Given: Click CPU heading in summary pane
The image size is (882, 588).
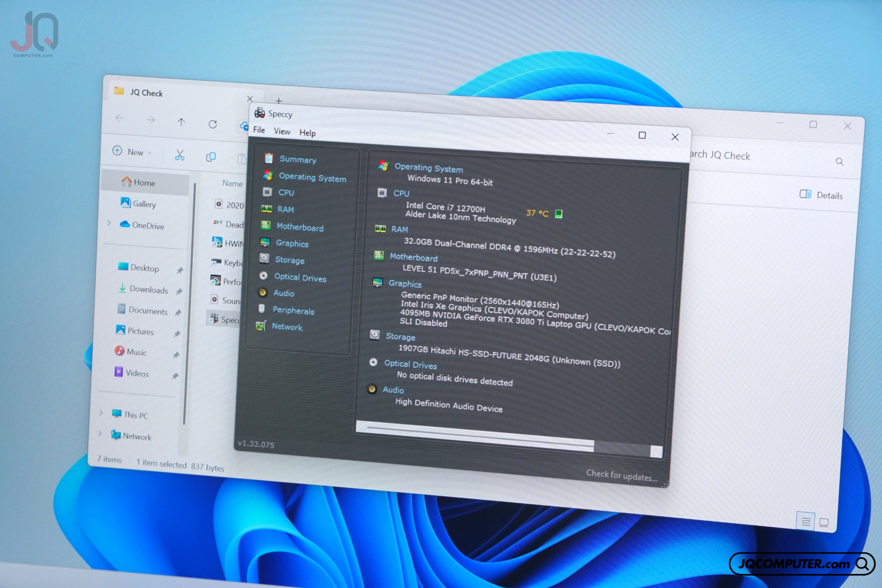Looking at the screenshot, I should (x=401, y=193).
